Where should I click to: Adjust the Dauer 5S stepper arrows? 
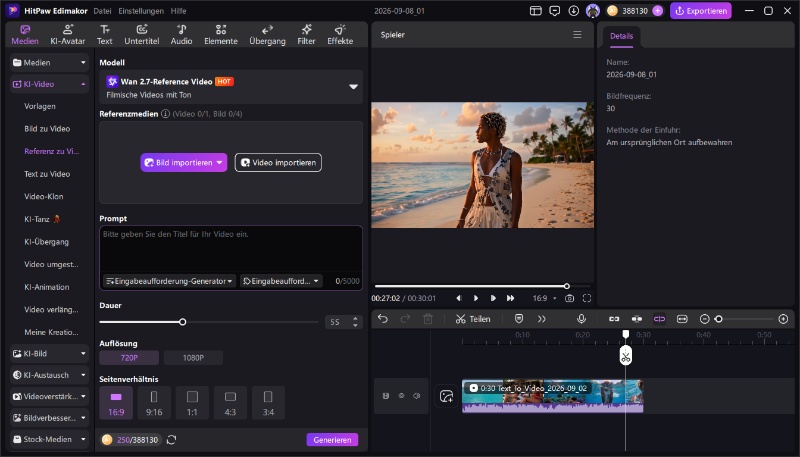tap(356, 322)
